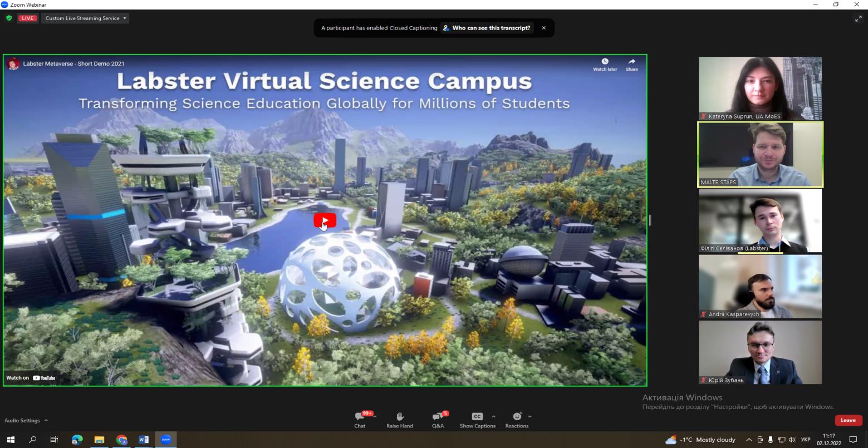Expand the Chat options arrow
The image size is (868, 448).
(x=375, y=416)
